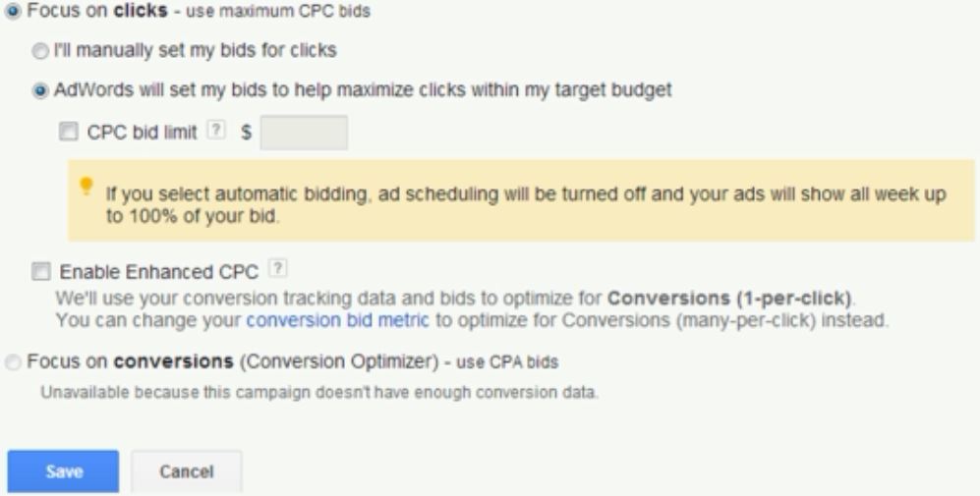Click the 'CPC bid limit' label text
Image resolution: width=980 pixels, height=496 pixels.
142,133
